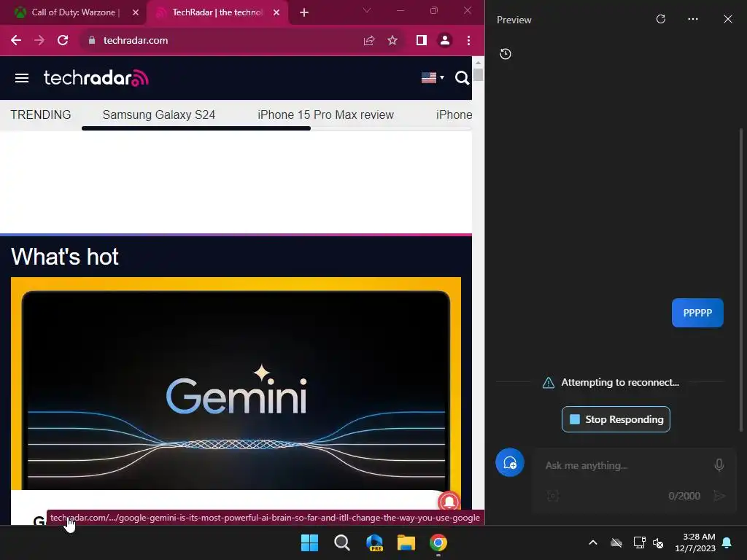Launch Copilot Preview from taskbar
The image size is (747, 560).
374,542
